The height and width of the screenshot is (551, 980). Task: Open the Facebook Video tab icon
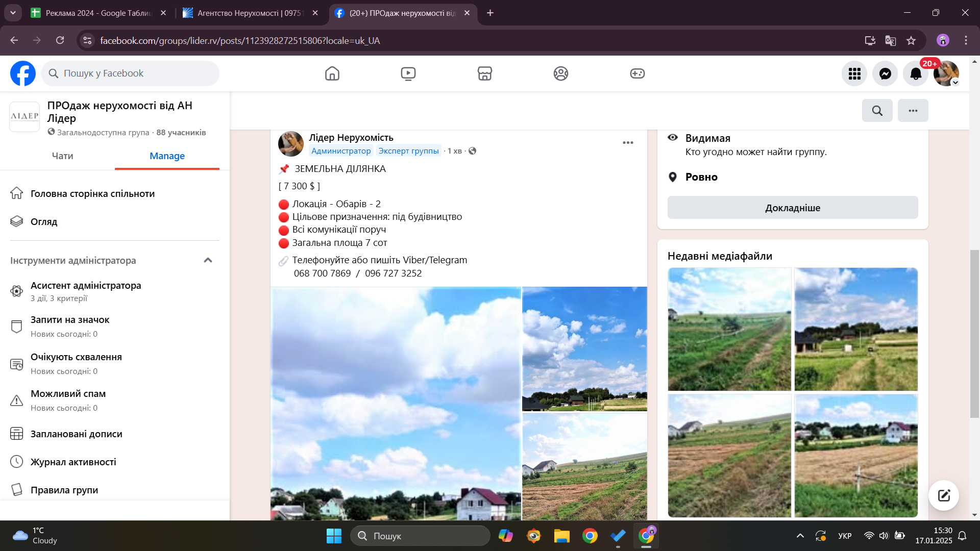coord(408,73)
